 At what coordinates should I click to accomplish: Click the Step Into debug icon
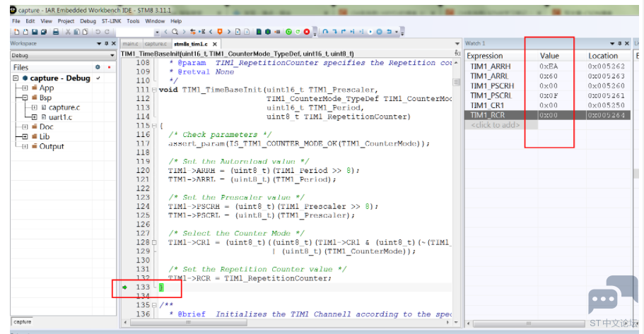[334, 32]
